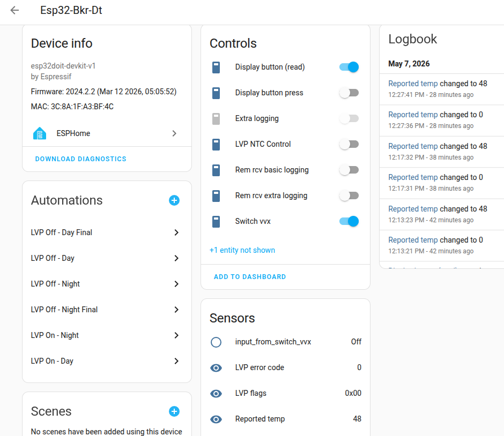Click the May 7, 2026 logbook date

[x=409, y=64]
